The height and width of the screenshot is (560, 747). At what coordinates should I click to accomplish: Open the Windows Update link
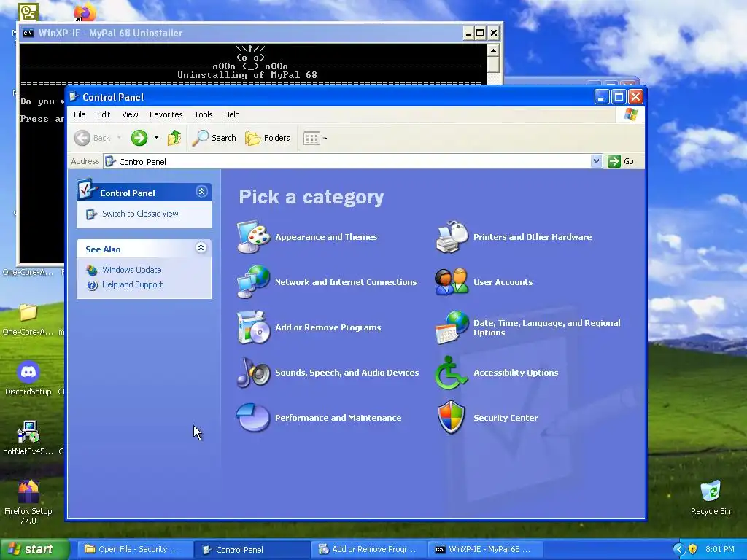131,270
